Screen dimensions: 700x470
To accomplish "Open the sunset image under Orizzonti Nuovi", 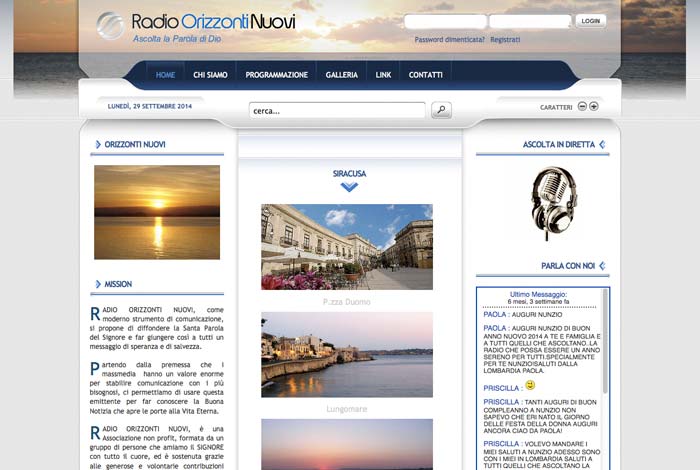I will 157,212.
